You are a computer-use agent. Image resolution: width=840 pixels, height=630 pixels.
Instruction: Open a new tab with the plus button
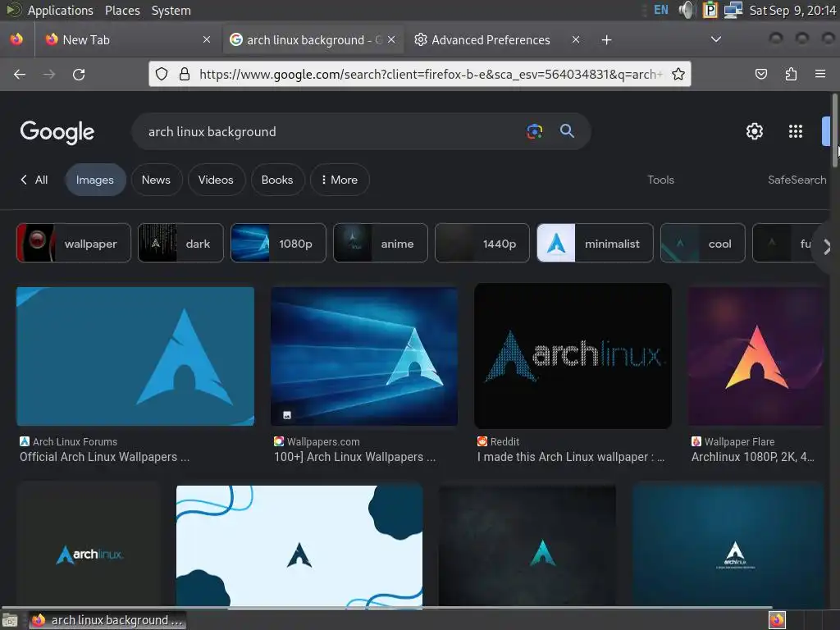click(x=606, y=40)
